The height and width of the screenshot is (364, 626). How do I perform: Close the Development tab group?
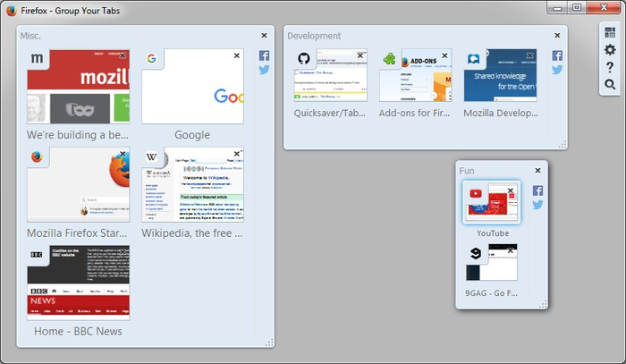(x=557, y=36)
